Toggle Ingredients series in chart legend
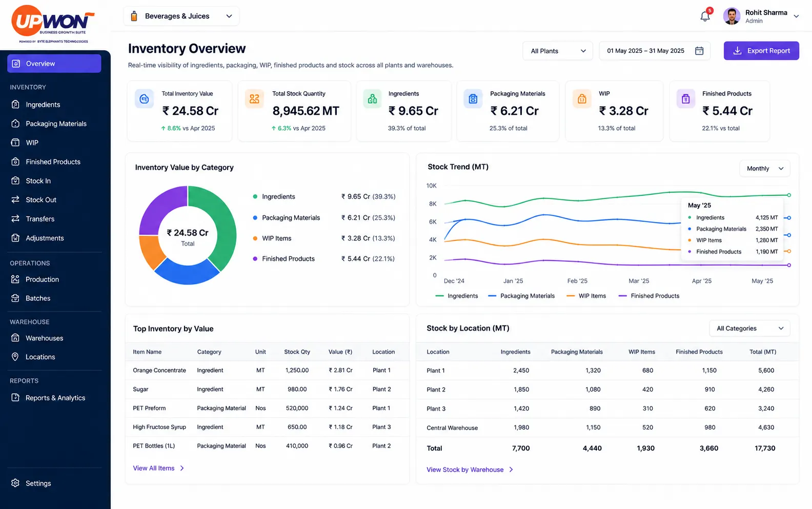812x509 pixels. click(456, 296)
